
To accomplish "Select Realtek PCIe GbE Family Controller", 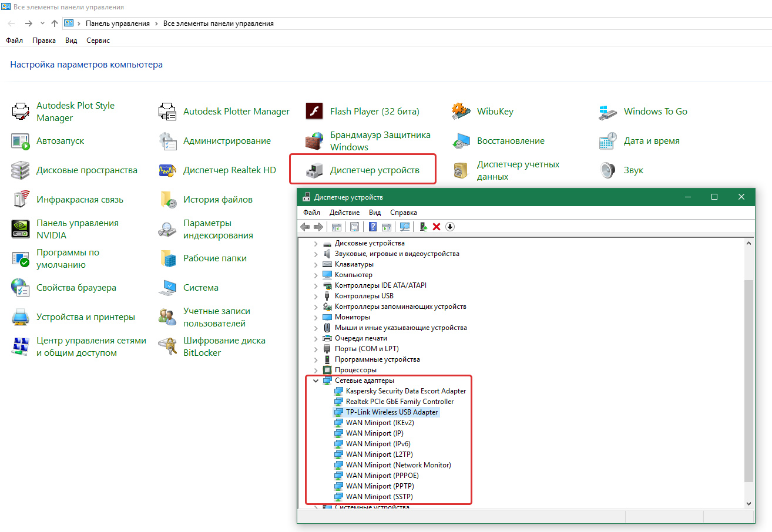I will click(400, 402).
